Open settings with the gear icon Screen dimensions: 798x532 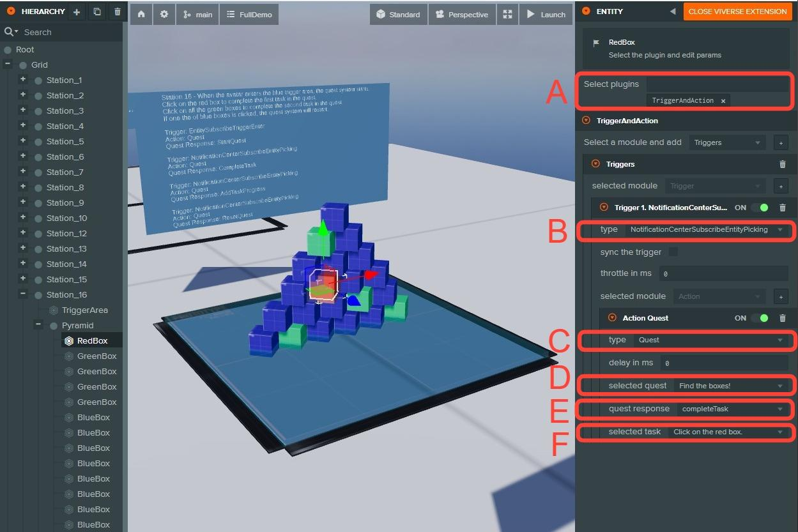click(164, 14)
